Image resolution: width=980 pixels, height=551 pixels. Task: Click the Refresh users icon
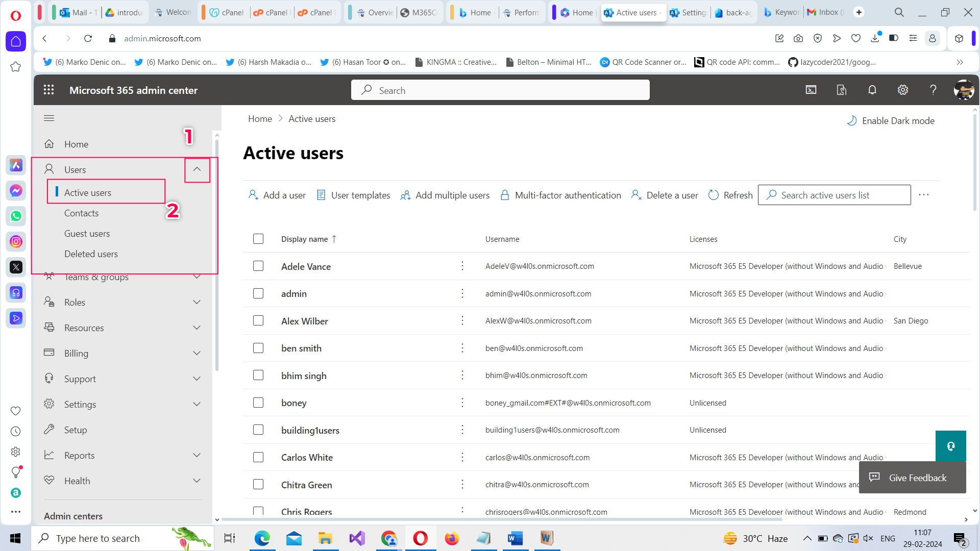[714, 195]
